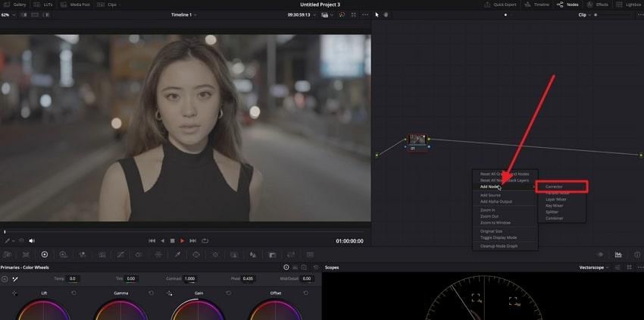Open the LUTs panel

43,5
